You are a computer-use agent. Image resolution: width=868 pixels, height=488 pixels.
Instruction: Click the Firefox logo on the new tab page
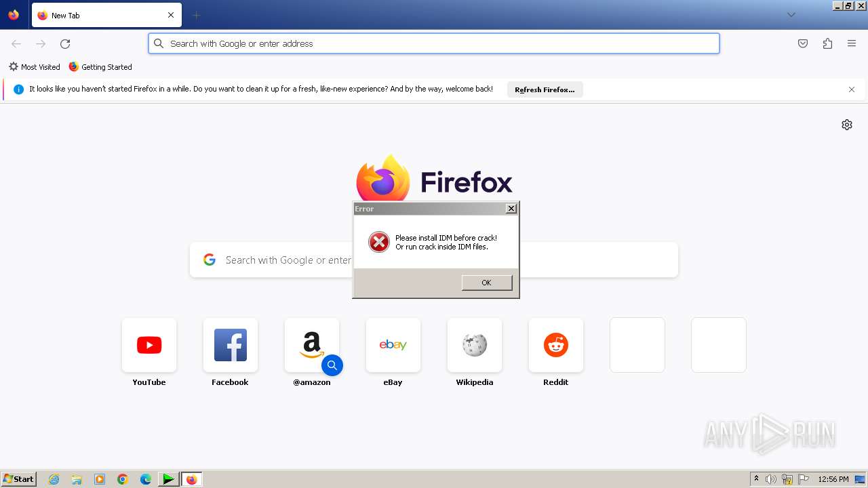pos(383,179)
